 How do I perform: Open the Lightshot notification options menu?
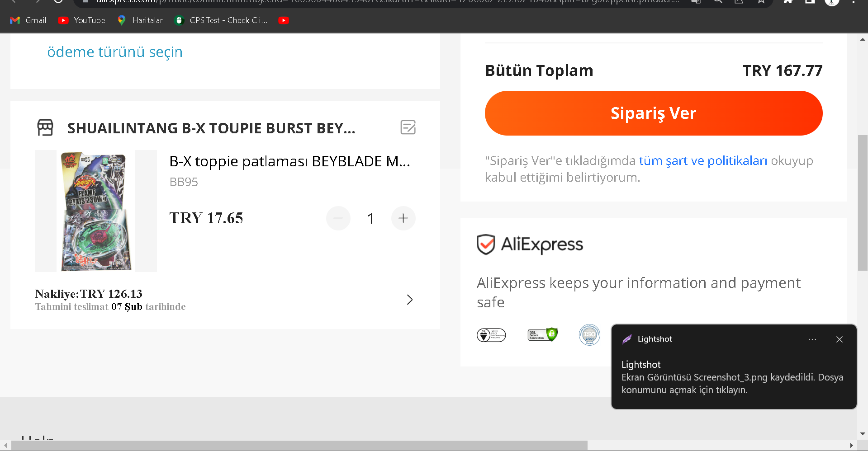[812, 339]
